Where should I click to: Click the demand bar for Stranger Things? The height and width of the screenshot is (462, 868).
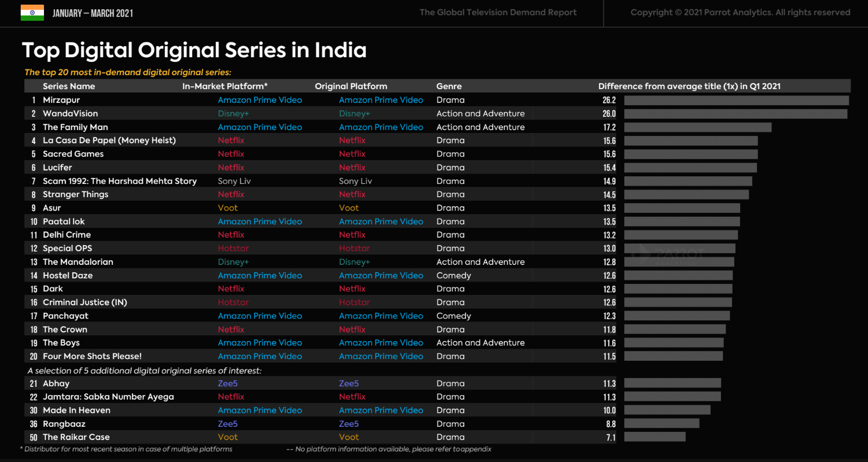[x=686, y=194]
